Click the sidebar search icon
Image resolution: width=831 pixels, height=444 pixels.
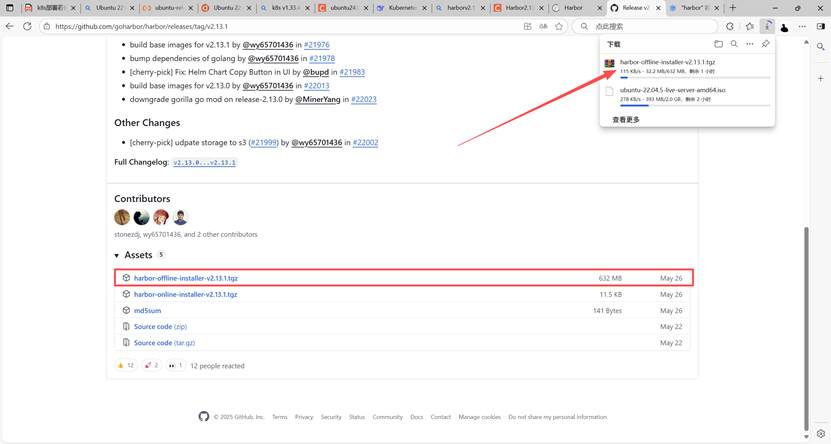pos(820,47)
